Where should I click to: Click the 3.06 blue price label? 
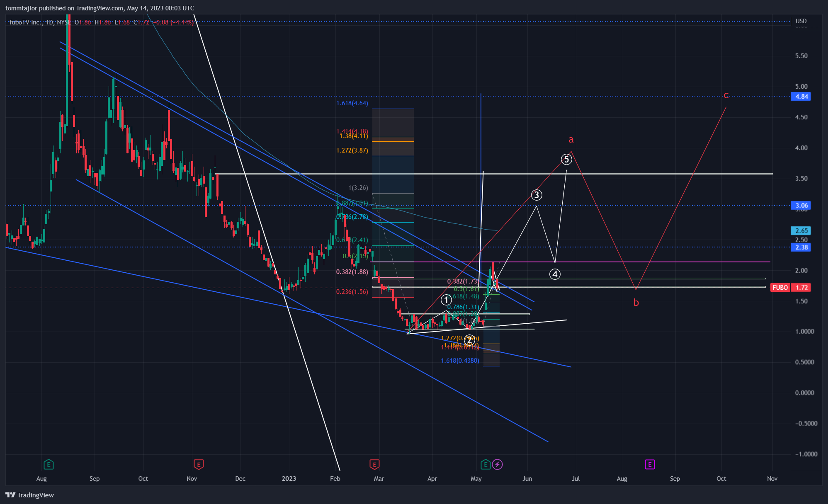pos(801,206)
